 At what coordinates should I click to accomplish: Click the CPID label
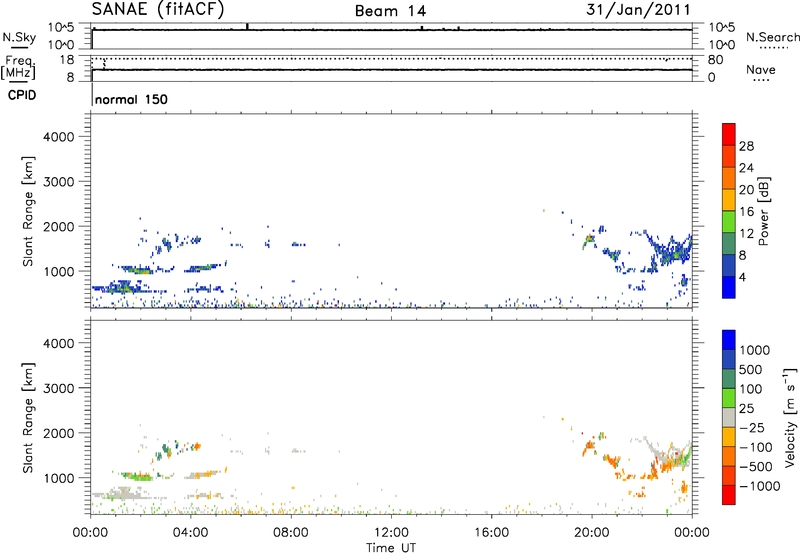coord(22,95)
